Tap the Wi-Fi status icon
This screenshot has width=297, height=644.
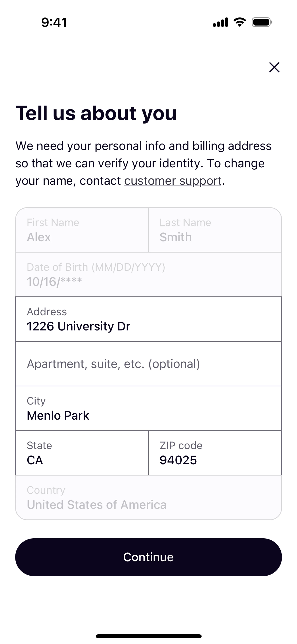[239, 22]
